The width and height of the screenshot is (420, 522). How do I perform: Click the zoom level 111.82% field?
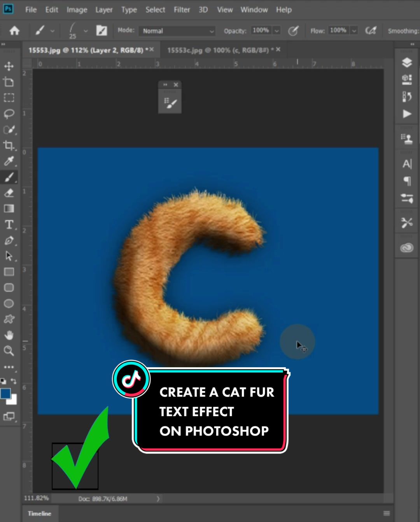pyautogui.click(x=36, y=498)
